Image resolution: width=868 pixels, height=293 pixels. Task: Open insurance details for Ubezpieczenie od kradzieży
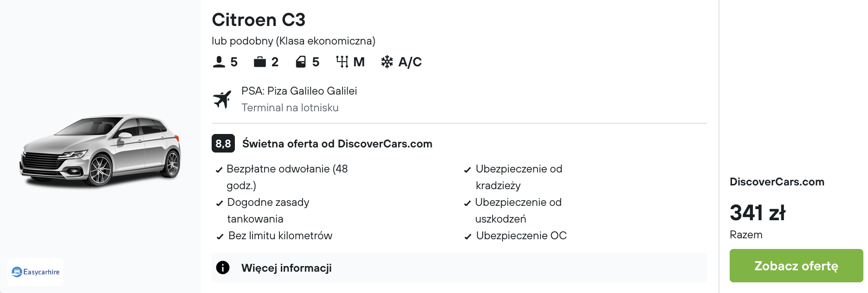tap(519, 177)
